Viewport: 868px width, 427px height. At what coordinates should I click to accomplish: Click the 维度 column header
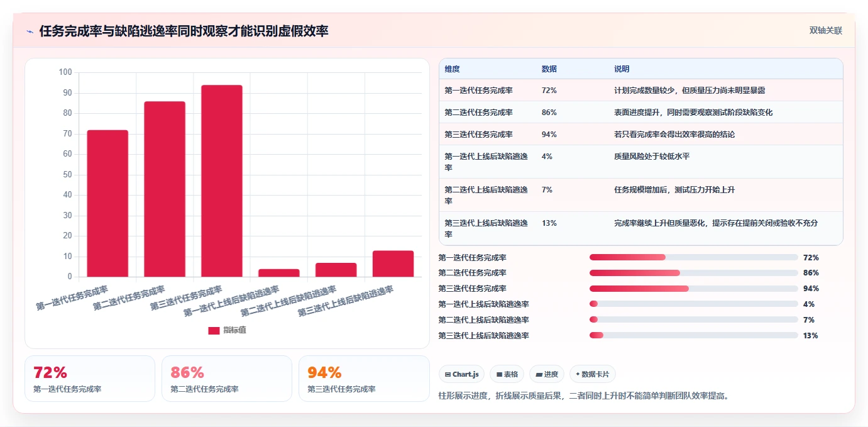[452, 69]
